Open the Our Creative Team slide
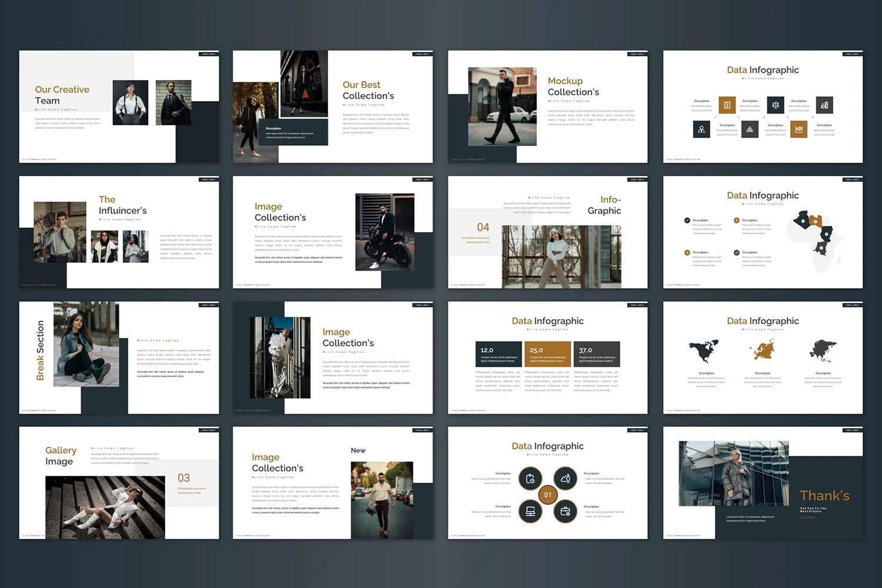Screen dimensions: 882x588 pos(119,106)
